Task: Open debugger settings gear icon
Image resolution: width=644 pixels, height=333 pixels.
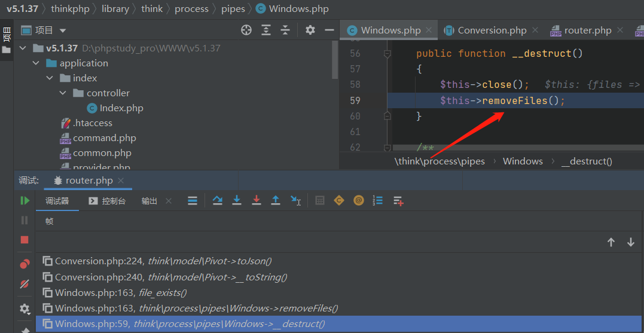Action: tap(25, 308)
